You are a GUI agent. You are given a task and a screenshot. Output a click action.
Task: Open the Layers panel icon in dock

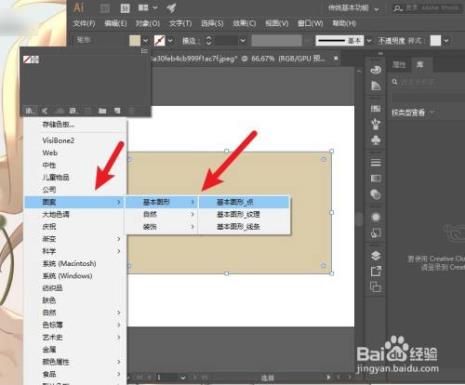376,255
